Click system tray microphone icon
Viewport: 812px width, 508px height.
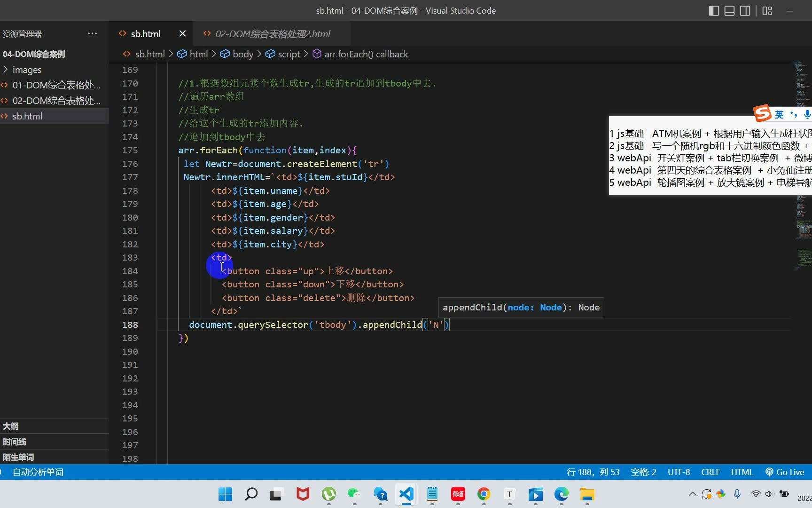737,494
